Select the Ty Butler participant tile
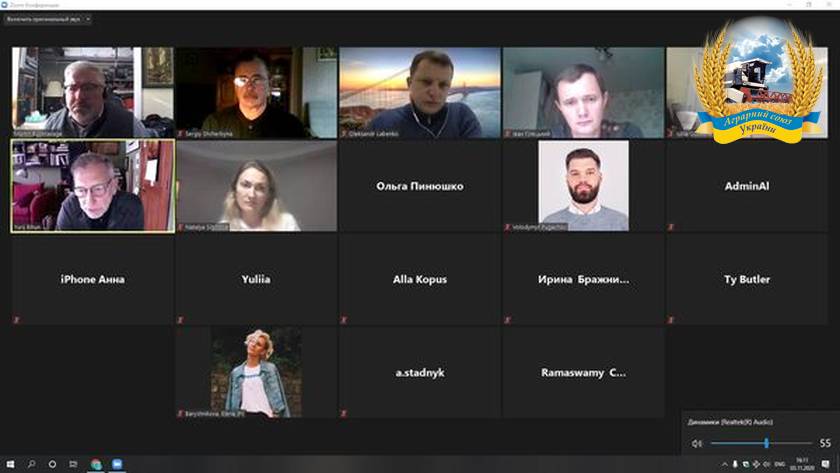The width and height of the screenshot is (840, 473). [747, 279]
